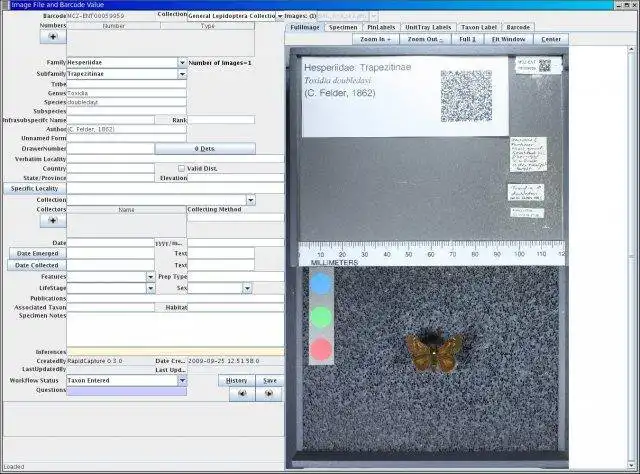Click the add button under Numbers

click(52, 37)
